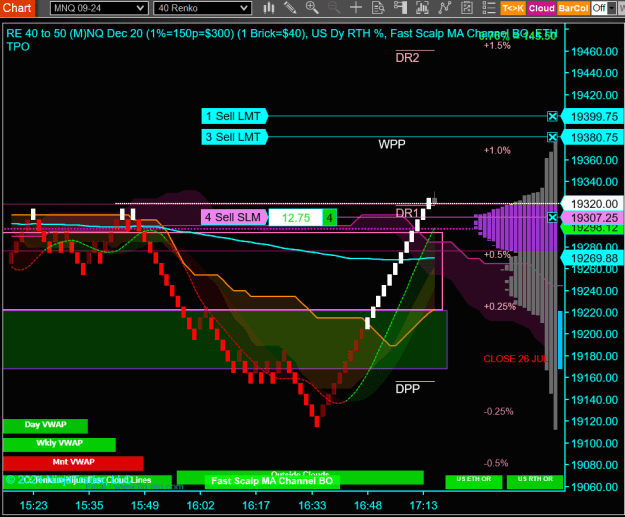625x517 pixels.
Task: Click the +0.25% level label
Action: pyautogui.click(x=499, y=307)
